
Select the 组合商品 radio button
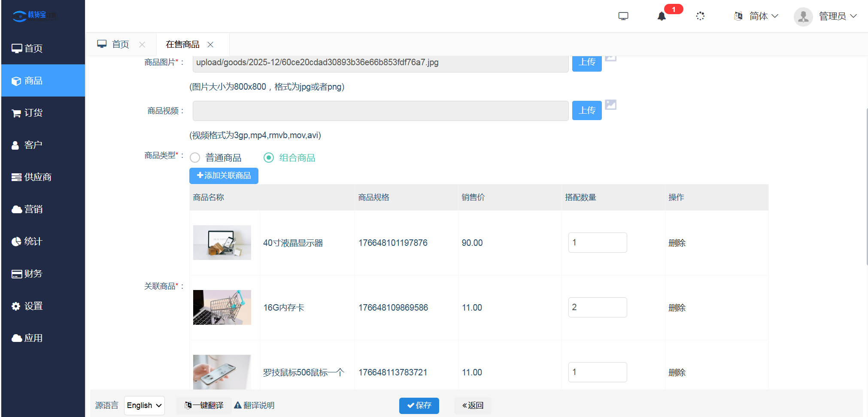[268, 157]
